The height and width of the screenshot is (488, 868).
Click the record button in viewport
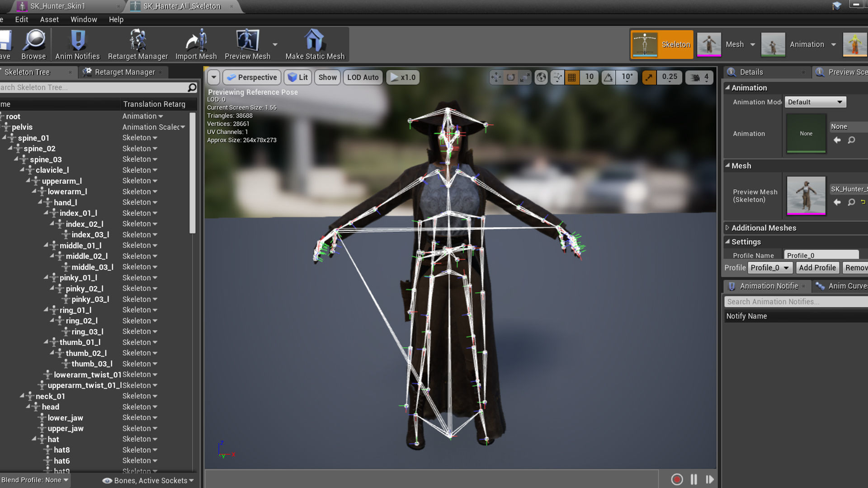tap(677, 479)
